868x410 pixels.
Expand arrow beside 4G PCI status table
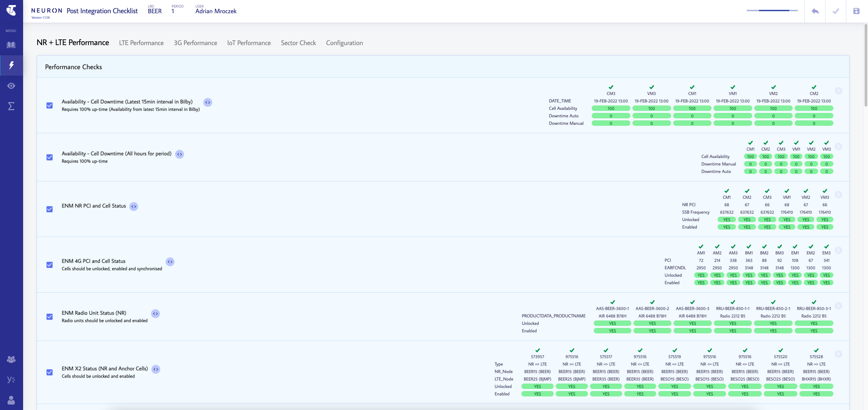tap(838, 250)
